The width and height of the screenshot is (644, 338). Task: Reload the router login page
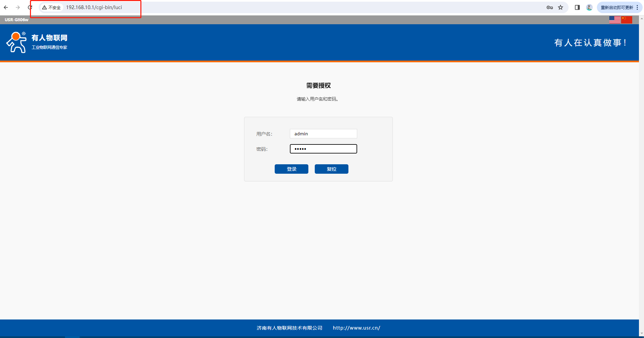[30, 7]
